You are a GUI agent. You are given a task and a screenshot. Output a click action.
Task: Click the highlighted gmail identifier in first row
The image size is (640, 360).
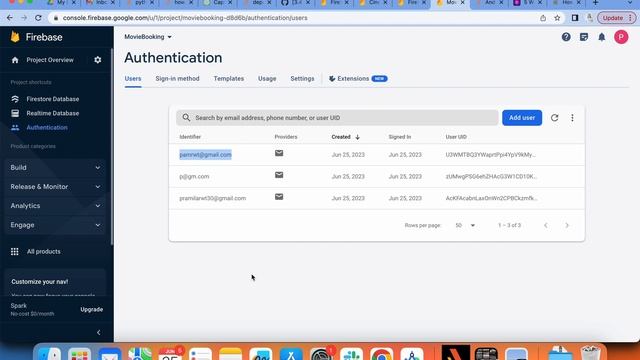click(205, 155)
